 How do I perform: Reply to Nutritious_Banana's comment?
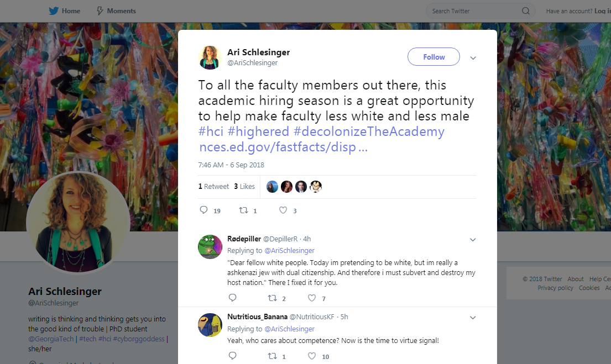pyautogui.click(x=232, y=356)
